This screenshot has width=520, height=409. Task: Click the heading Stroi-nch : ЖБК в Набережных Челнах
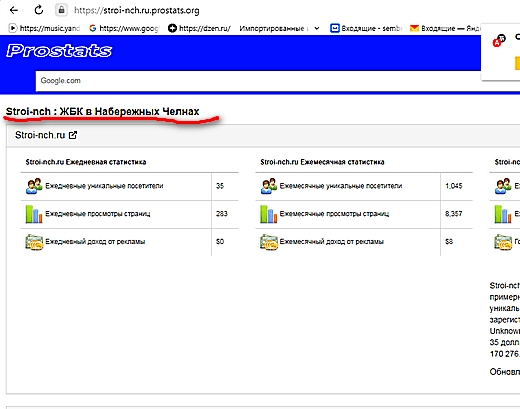[x=103, y=111]
